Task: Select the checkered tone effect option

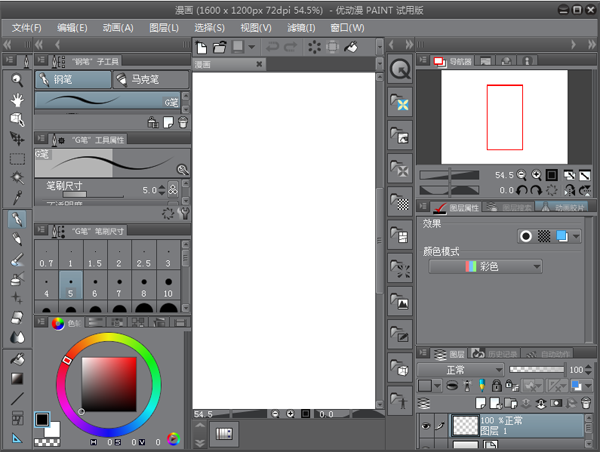Action: click(544, 236)
